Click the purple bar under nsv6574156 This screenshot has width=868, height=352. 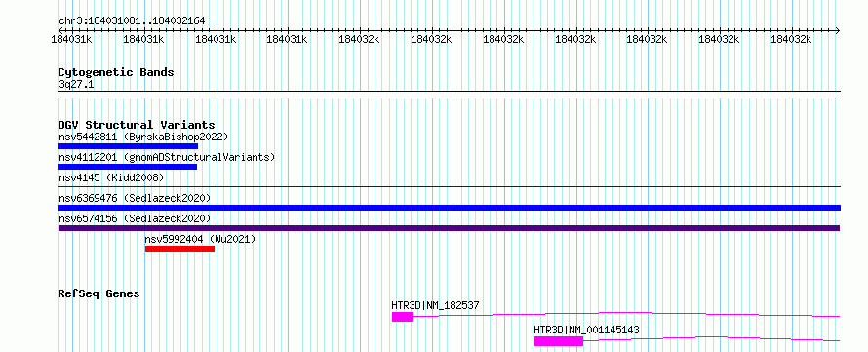pyautogui.click(x=449, y=228)
